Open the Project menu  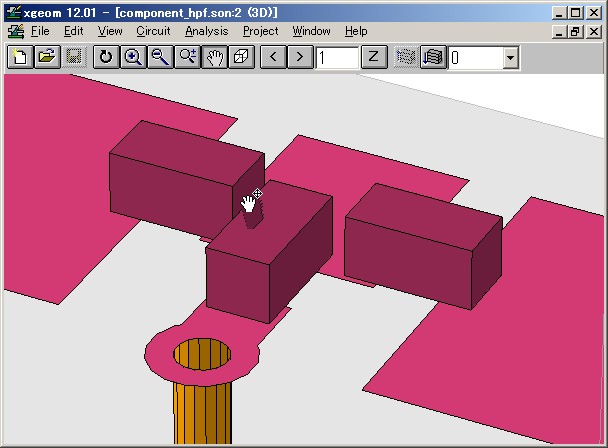coord(261,31)
